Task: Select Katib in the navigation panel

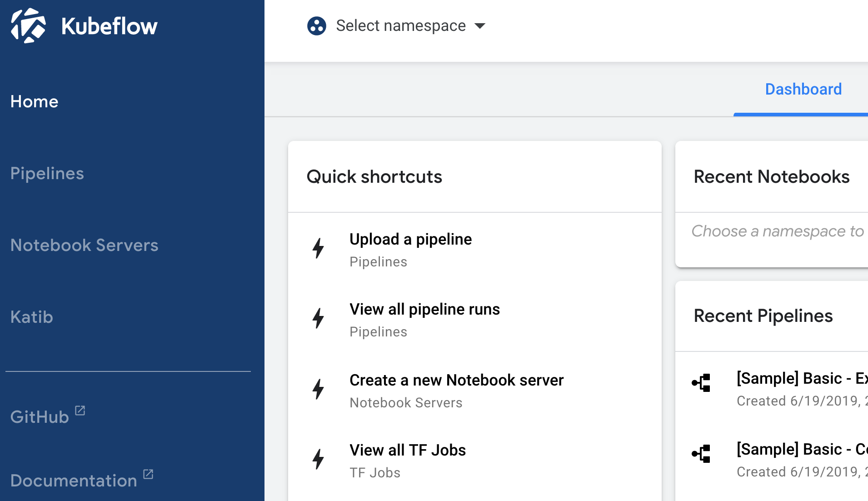Action: pos(31,317)
